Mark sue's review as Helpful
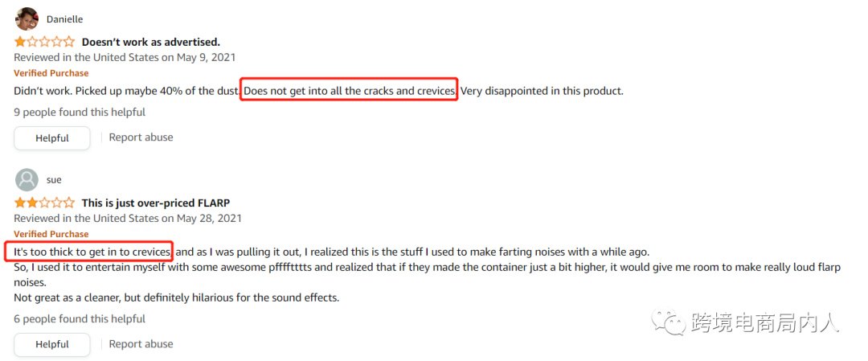 coord(52,344)
